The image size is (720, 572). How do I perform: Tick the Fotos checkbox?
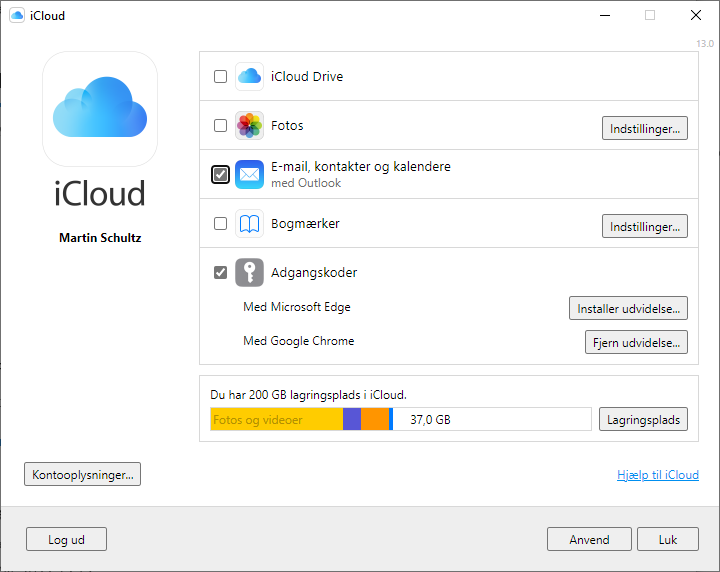220,125
